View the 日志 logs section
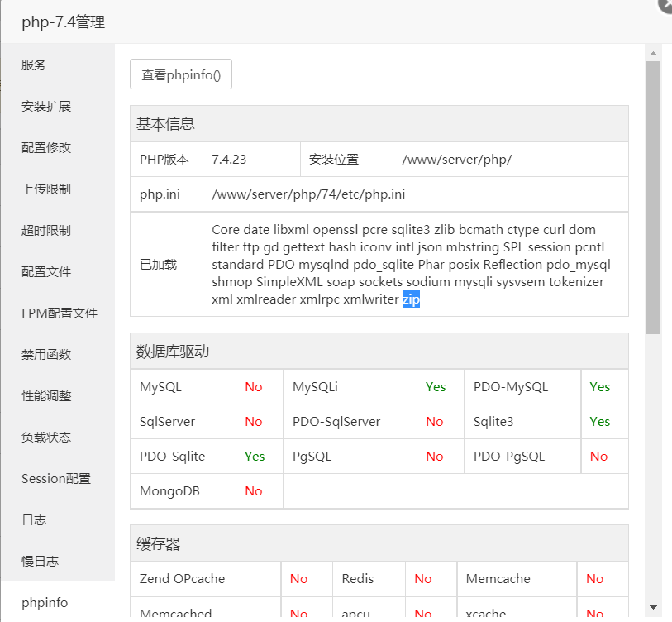Image resolution: width=672 pixels, height=622 pixels. coord(33,519)
